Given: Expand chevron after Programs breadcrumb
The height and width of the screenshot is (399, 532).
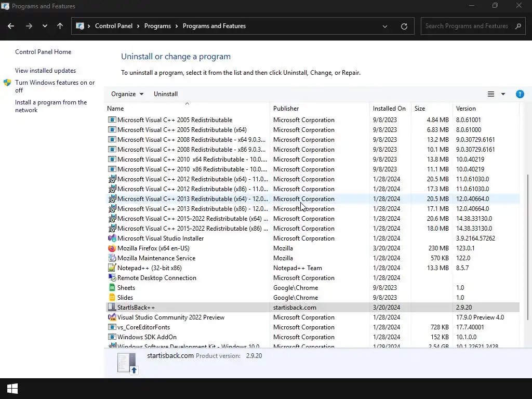Looking at the screenshot, I should pos(177,26).
